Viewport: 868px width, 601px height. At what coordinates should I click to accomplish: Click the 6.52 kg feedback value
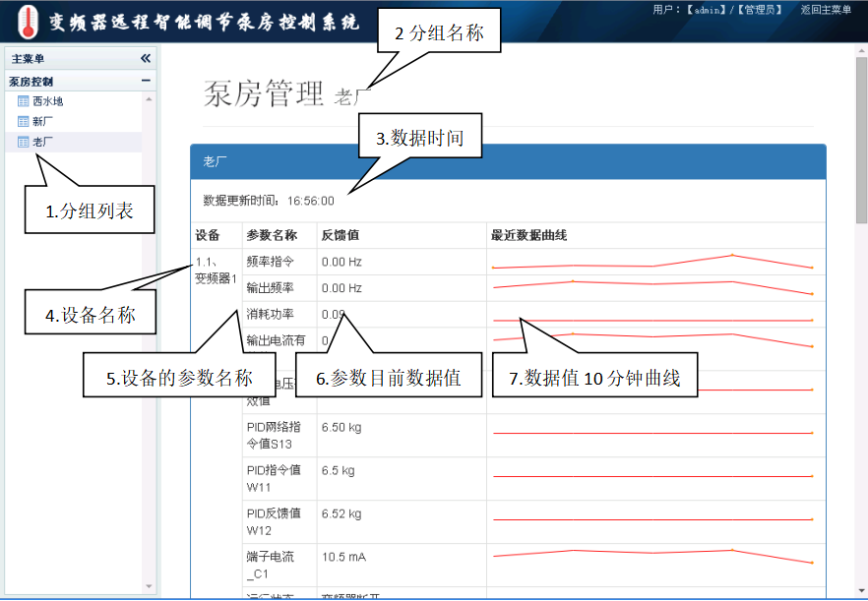[341, 513]
